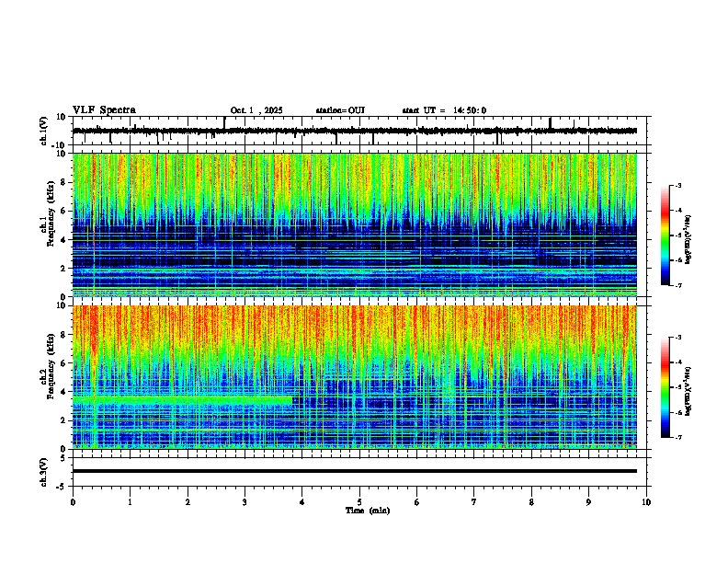Click the "2" kHz tick of ch.1 spectrogram
This screenshot has height=563, width=728.
pyautogui.click(x=64, y=269)
